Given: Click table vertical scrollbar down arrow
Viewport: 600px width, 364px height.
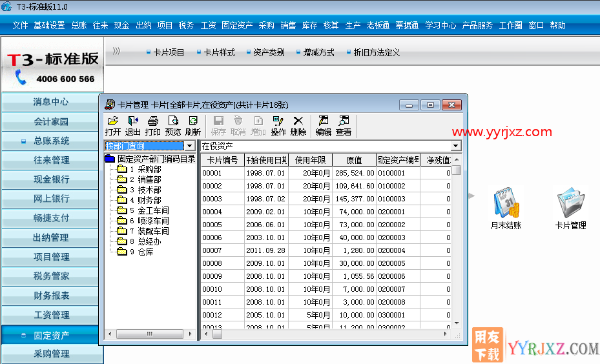Looking at the screenshot, I should (x=457, y=323).
